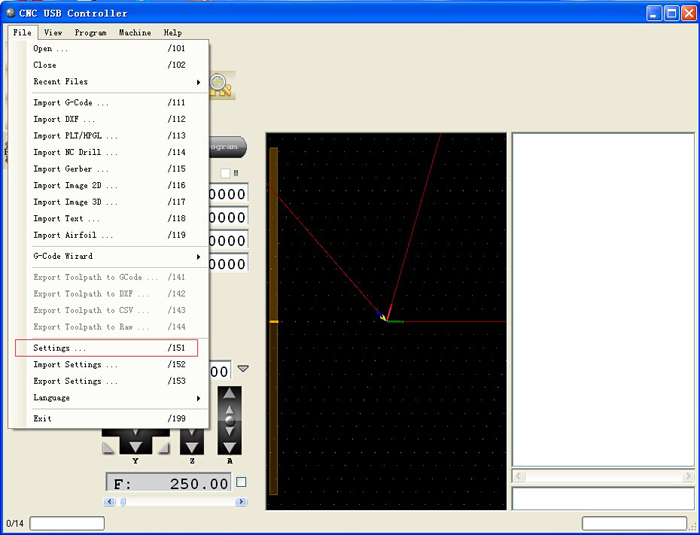Open the File menu

tap(22, 33)
